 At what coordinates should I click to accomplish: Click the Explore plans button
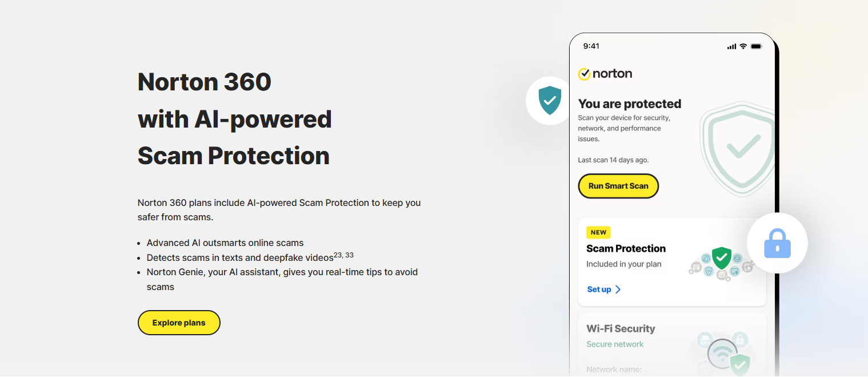click(179, 323)
